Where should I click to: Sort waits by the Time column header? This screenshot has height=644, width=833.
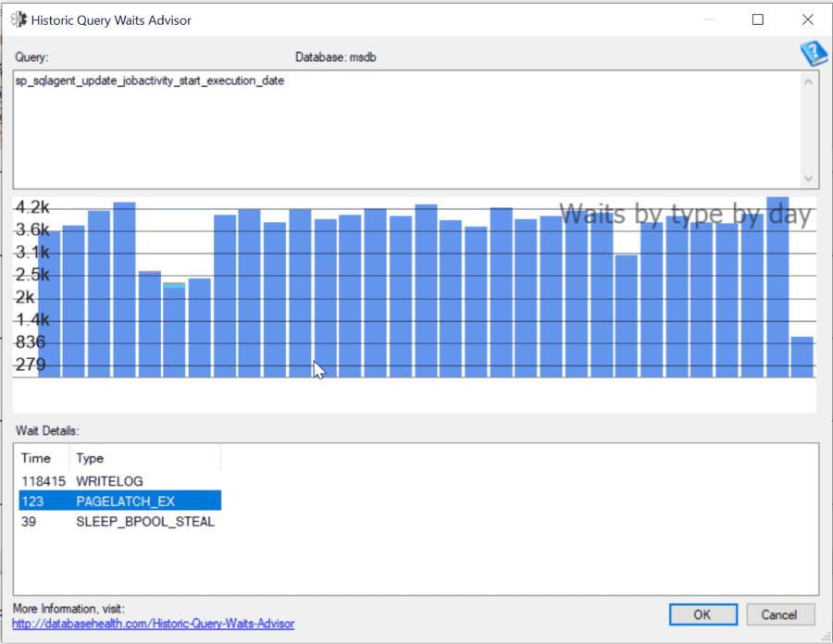coord(39,457)
